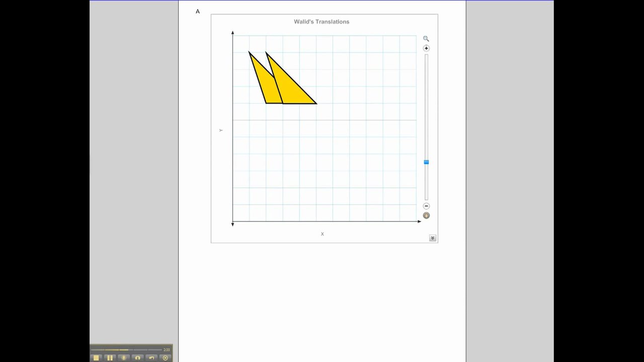Zoom out with the minus button
The width and height of the screenshot is (644, 362).
(426, 206)
